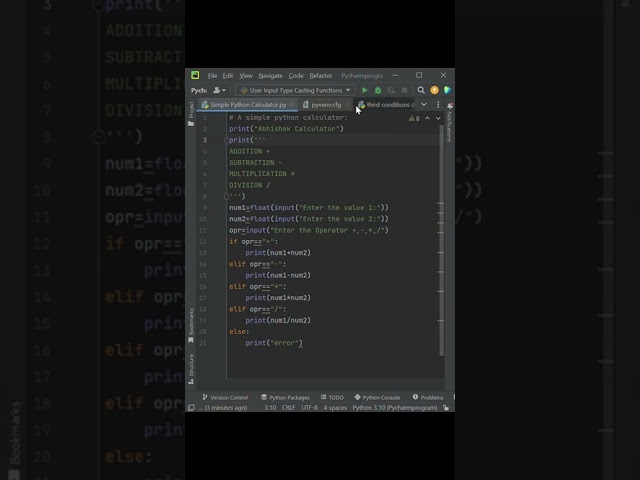Open the user account icon dropdown
Image resolution: width=640 pixels, height=480 pixels.
[x=219, y=90]
